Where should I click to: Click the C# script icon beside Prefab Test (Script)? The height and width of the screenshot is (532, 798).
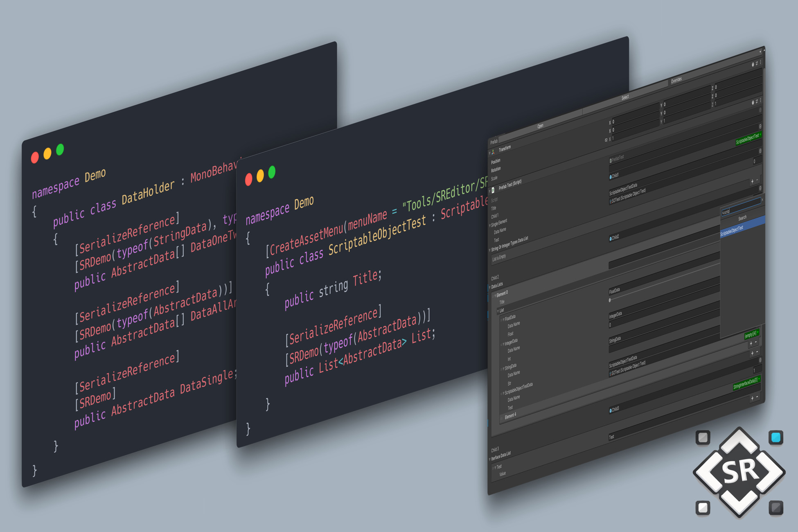click(x=493, y=190)
